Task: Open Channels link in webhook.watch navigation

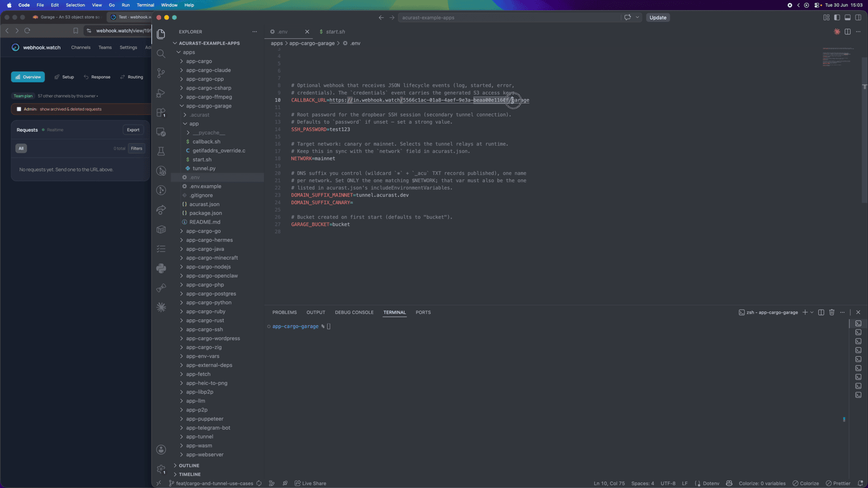Action: point(81,47)
